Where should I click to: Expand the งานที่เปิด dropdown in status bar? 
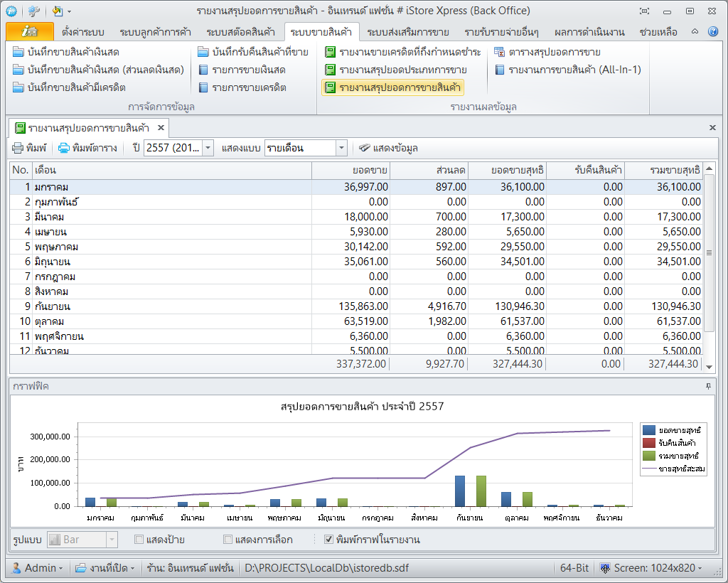[105, 567]
